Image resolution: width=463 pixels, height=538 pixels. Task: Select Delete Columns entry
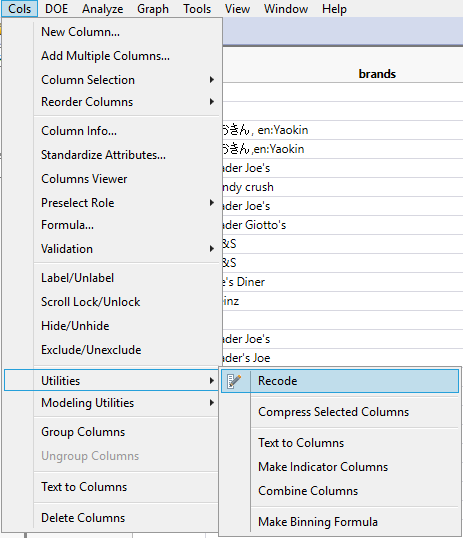coord(83,518)
